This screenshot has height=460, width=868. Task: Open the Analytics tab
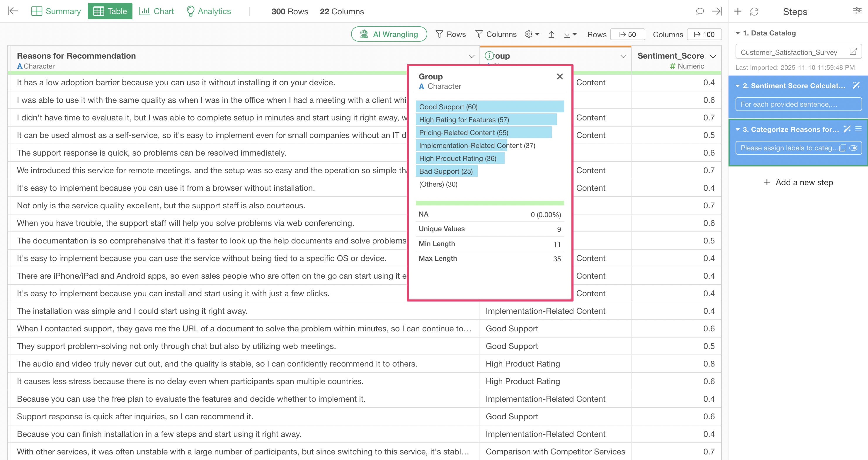pyautogui.click(x=209, y=11)
